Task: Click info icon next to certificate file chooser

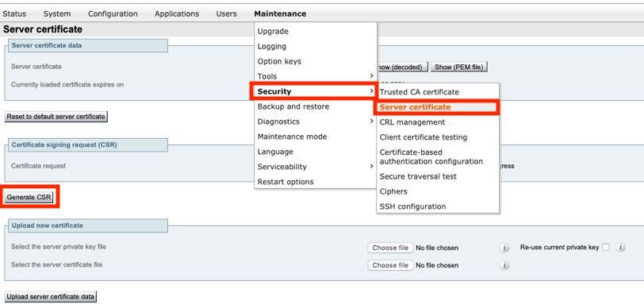Action: [504, 265]
